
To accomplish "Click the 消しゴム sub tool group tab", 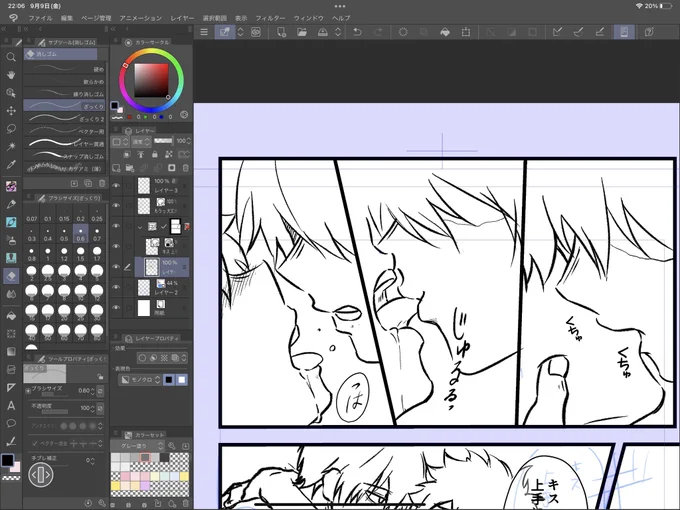I will click(x=60, y=54).
